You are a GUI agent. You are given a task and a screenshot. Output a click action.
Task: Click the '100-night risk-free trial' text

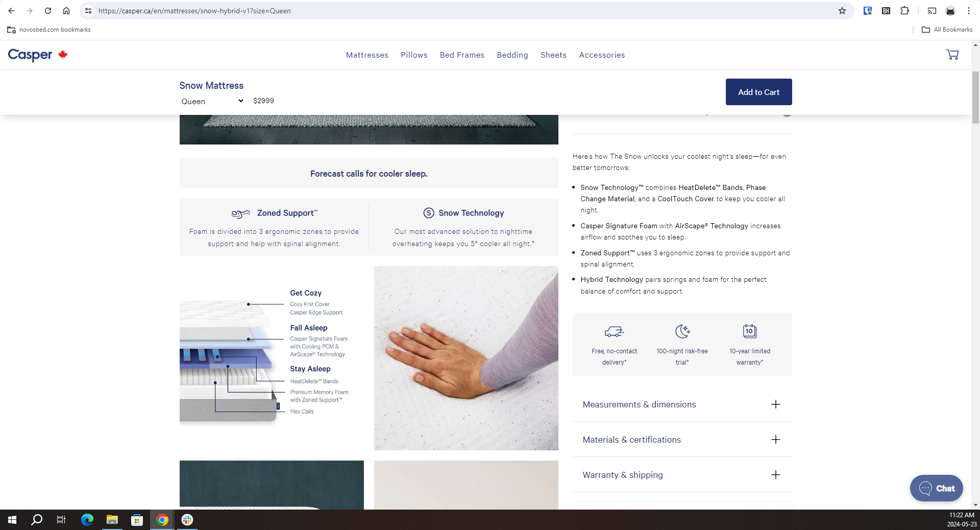(682, 357)
